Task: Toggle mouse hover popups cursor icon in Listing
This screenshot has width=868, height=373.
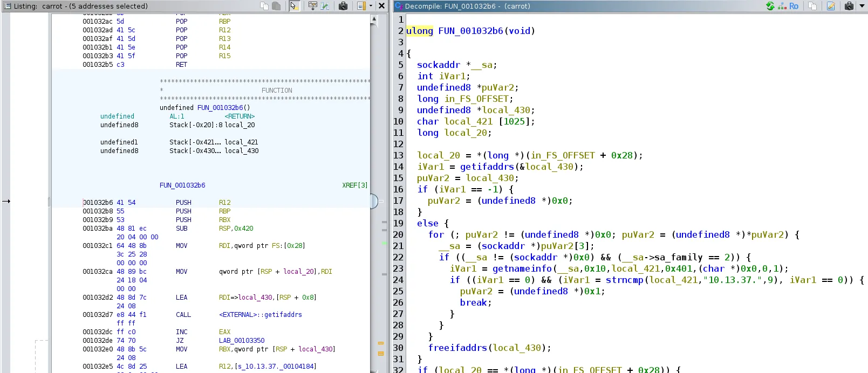Action: click(293, 6)
